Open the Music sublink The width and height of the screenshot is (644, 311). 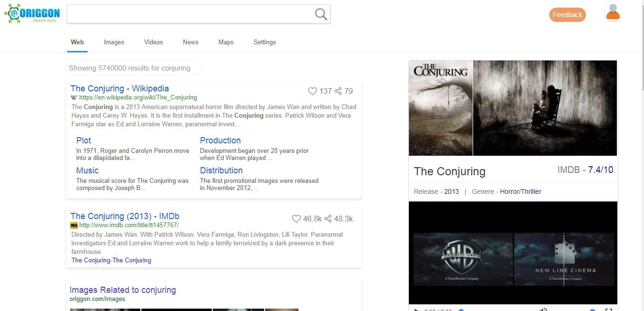click(x=88, y=171)
